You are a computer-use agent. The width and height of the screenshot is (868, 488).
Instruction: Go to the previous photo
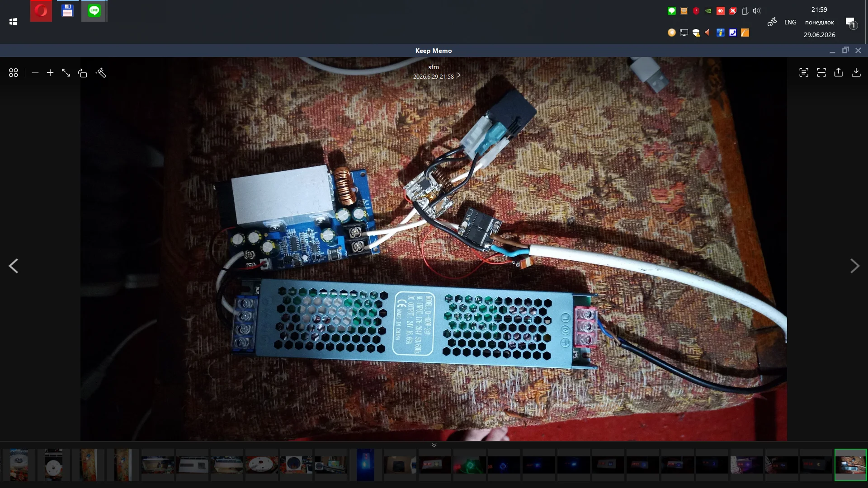point(14,266)
